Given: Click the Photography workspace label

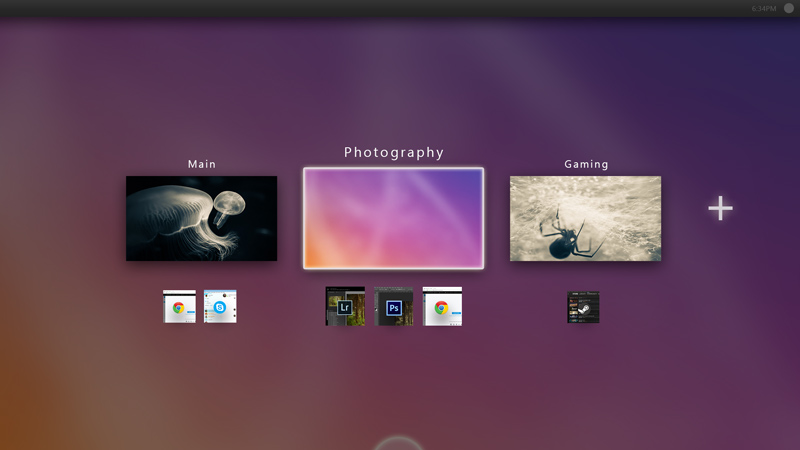Looking at the screenshot, I should (394, 153).
